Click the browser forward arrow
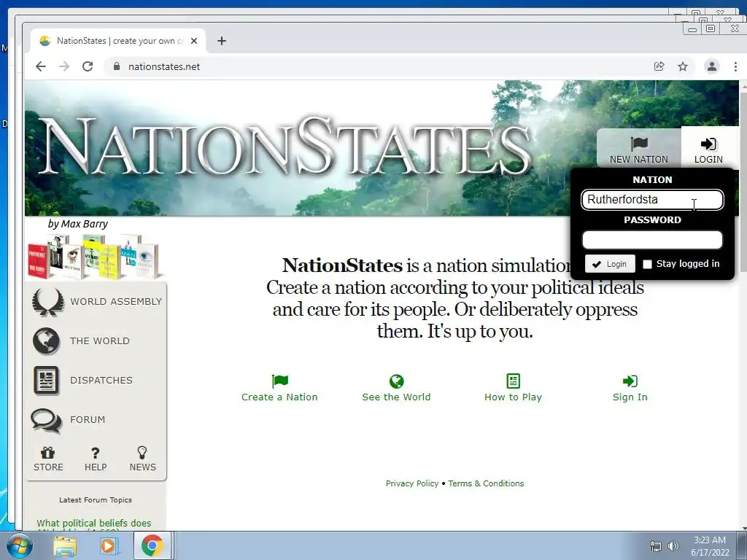The image size is (747, 560). pyautogui.click(x=64, y=66)
